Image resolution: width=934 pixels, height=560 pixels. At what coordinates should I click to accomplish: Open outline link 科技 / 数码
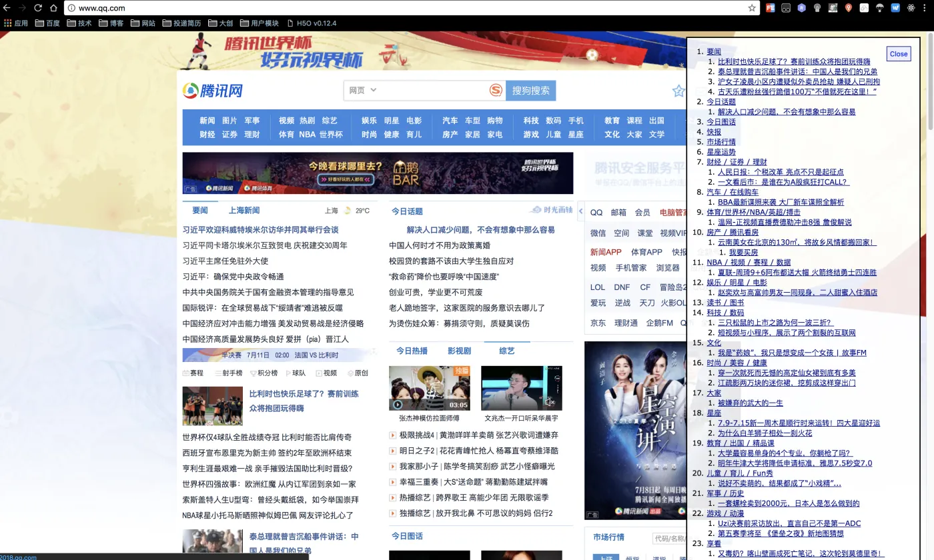click(725, 313)
